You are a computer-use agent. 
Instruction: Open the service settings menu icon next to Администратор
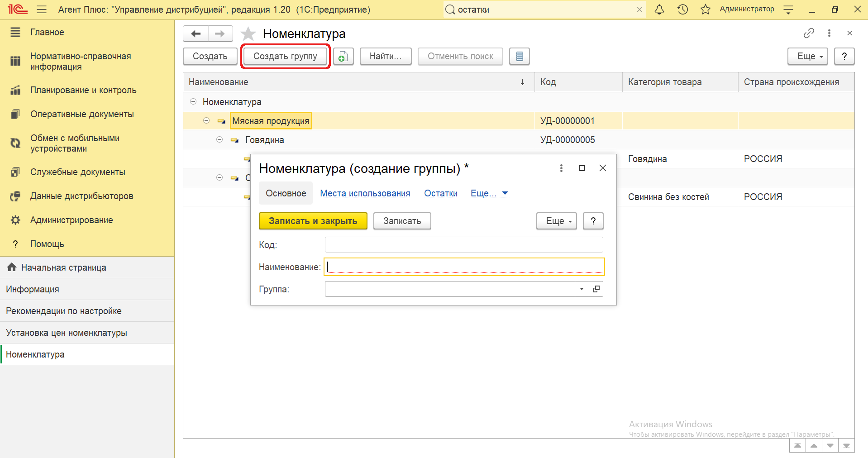pyautogui.click(x=788, y=10)
